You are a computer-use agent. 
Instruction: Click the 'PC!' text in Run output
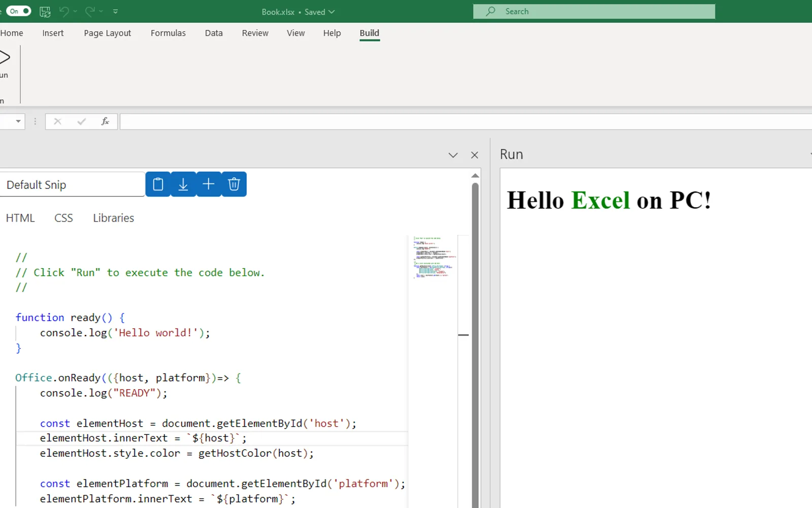tap(690, 200)
